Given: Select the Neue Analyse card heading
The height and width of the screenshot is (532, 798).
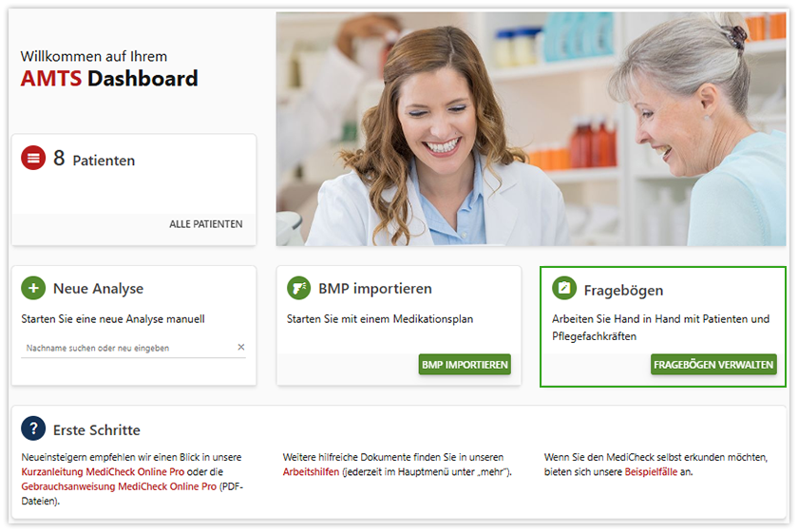Looking at the screenshot, I should pos(98,289).
